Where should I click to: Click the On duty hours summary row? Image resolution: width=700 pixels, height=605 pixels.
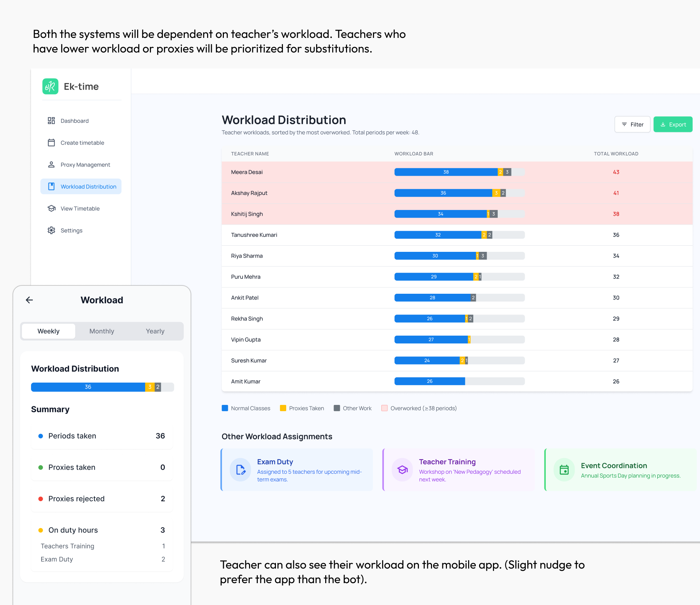click(x=102, y=530)
